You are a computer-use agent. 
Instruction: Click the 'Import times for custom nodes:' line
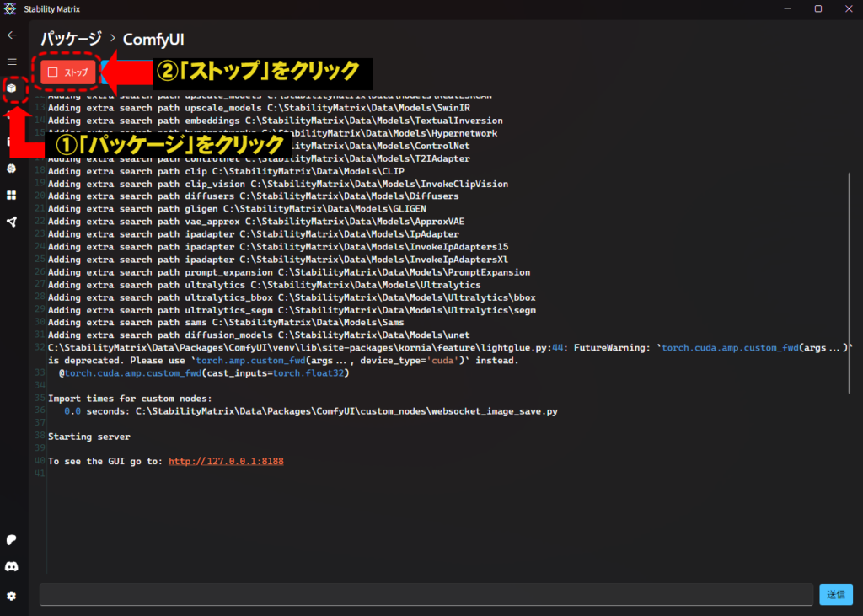tap(130, 399)
